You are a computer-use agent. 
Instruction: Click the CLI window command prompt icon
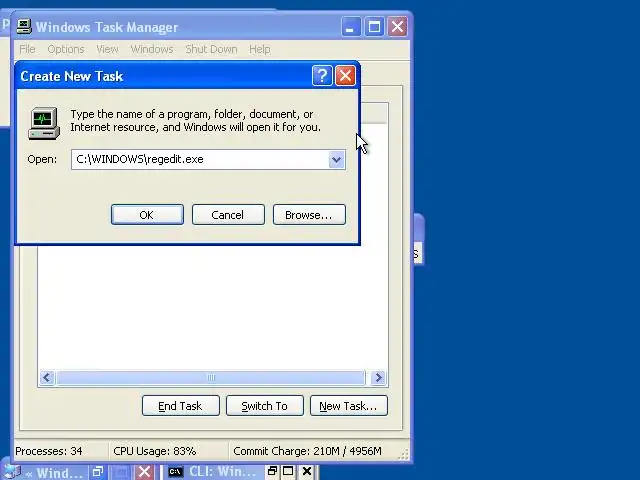point(175,471)
